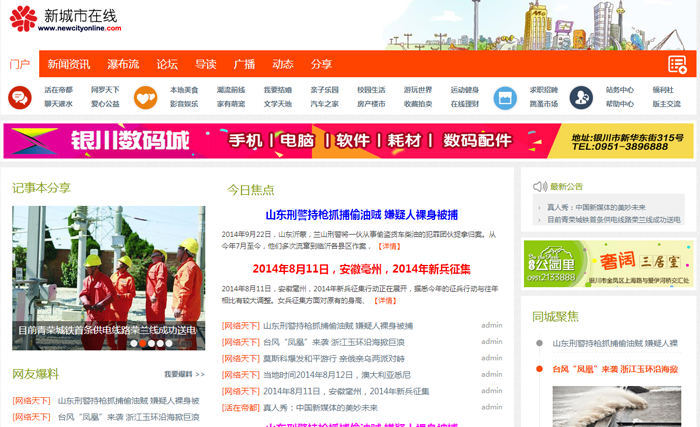Click the speaker icon beside 最新公告
Viewport: 700px width, 427px height.
pyautogui.click(x=540, y=186)
